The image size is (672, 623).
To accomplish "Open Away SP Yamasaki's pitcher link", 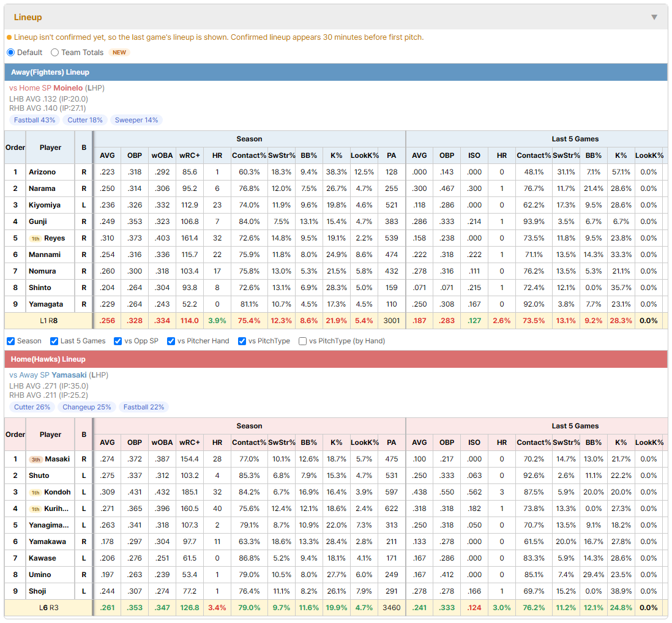I will tap(69, 375).
